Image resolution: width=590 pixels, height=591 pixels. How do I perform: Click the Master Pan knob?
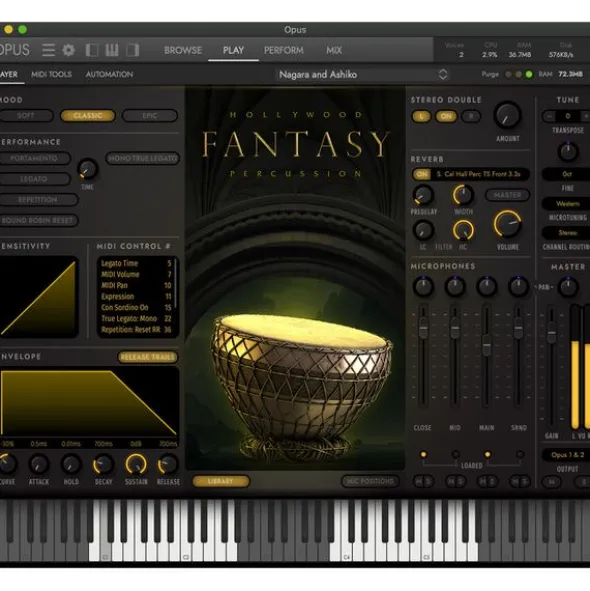pos(568,287)
